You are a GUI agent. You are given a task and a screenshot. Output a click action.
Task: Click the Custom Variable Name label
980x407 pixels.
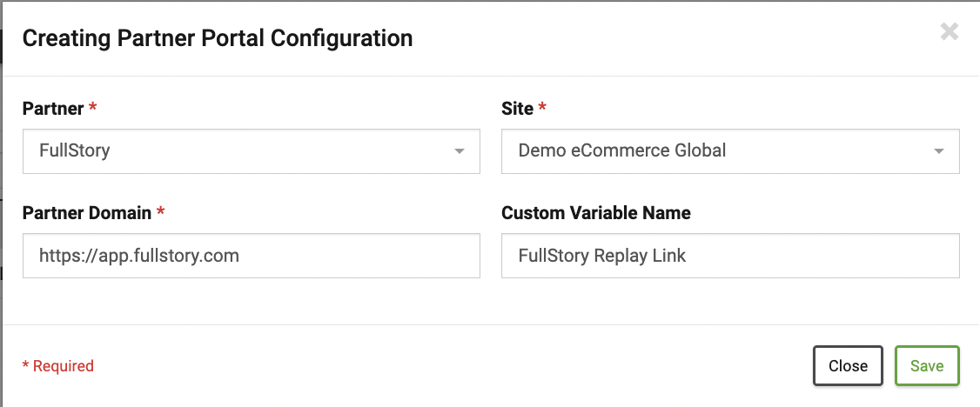click(x=596, y=213)
